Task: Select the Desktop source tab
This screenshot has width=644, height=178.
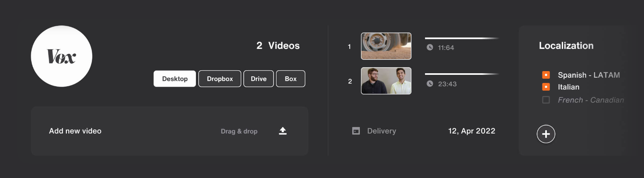Action: [174, 79]
